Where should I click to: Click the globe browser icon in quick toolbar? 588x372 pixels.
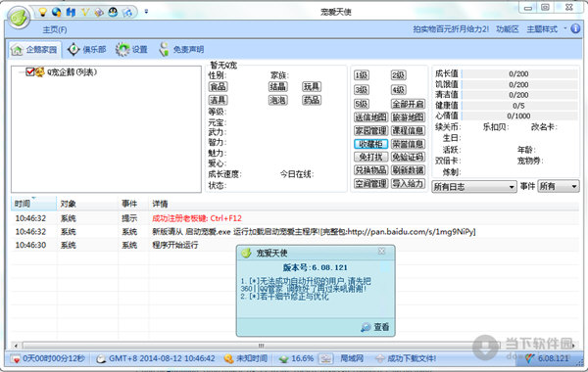(x=57, y=13)
